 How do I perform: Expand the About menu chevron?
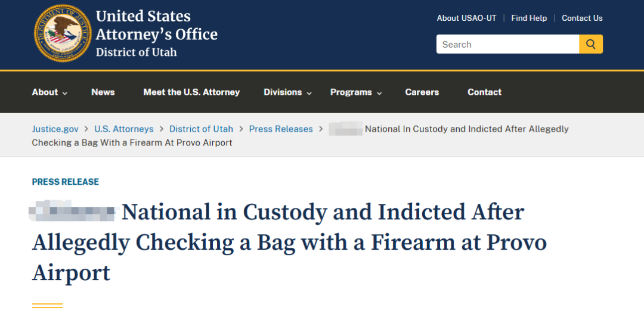click(x=65, y=93)
